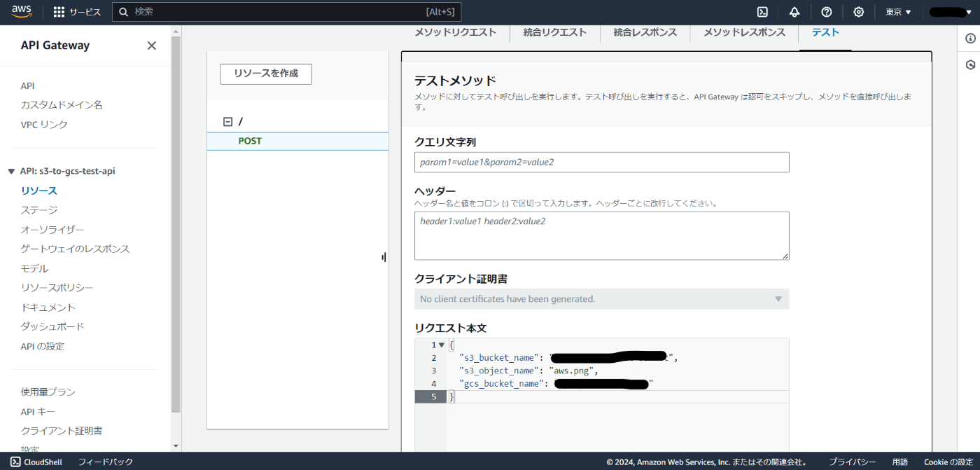This screenshot has height=470, width=980.
Task: Open API キー in sidebar
Action: (x=38, y=412)
